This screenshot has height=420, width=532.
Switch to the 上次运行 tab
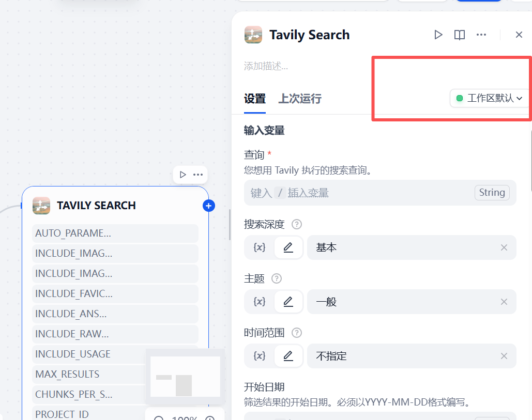click(300, 99)
